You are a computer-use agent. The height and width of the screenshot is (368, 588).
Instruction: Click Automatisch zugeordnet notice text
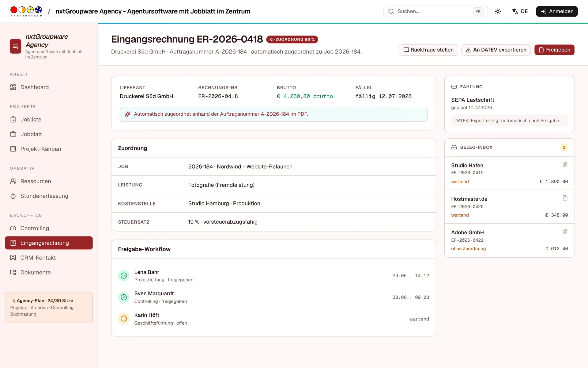[221, 114]
